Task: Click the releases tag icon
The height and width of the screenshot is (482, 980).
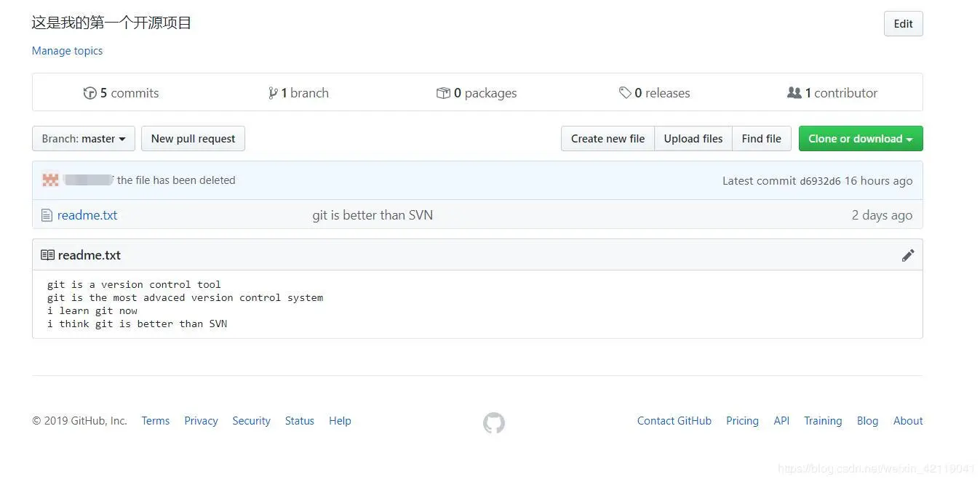Action: (625, 93)
